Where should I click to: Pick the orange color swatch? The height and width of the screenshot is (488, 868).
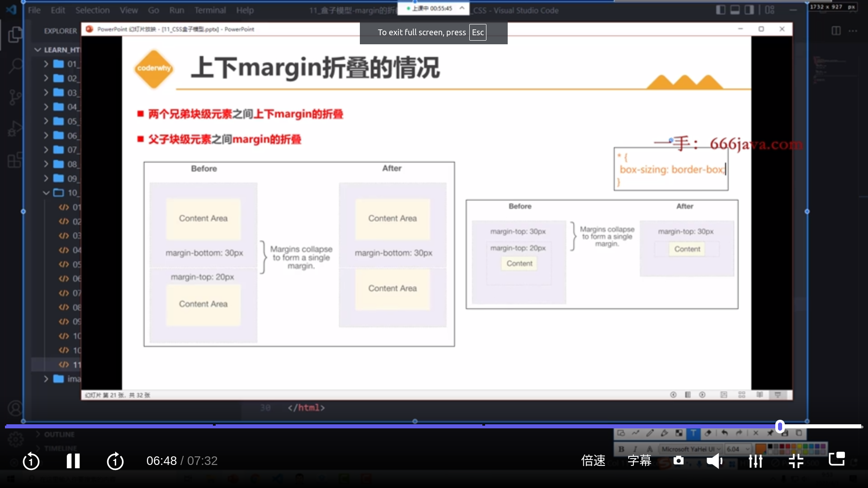[760, 449]
